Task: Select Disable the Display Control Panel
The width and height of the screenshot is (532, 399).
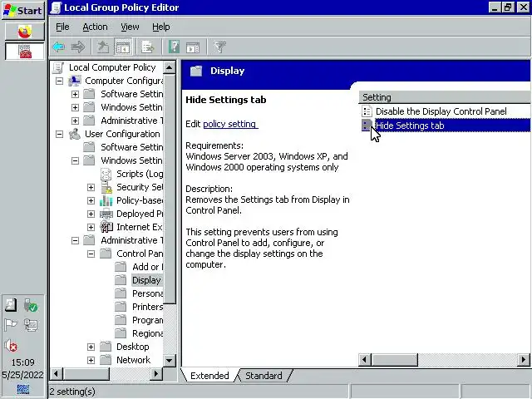Action: (441, 111)
